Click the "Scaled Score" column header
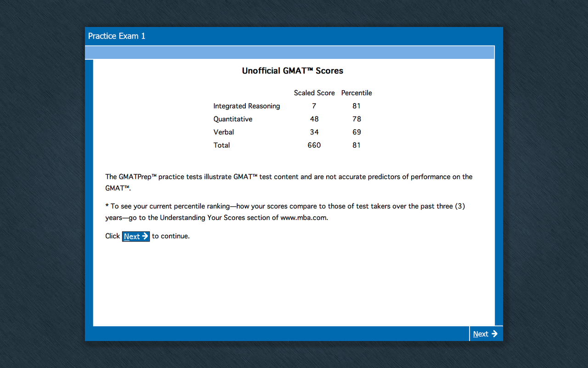 [x=314, y=93]
